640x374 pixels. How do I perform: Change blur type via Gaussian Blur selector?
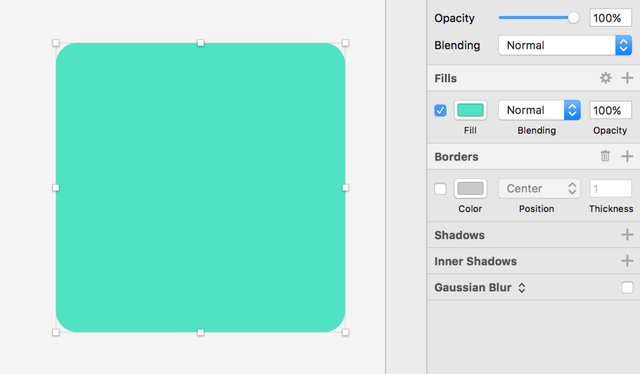522,287
